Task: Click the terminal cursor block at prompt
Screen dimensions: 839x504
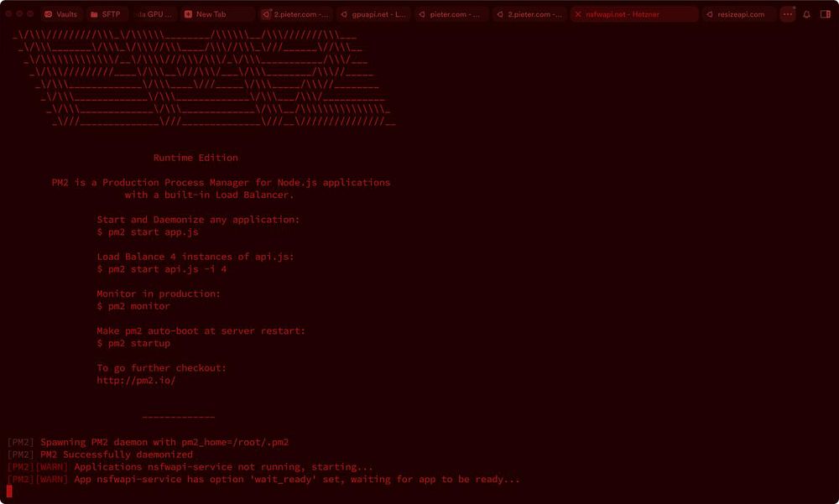Action: [9, 491]
